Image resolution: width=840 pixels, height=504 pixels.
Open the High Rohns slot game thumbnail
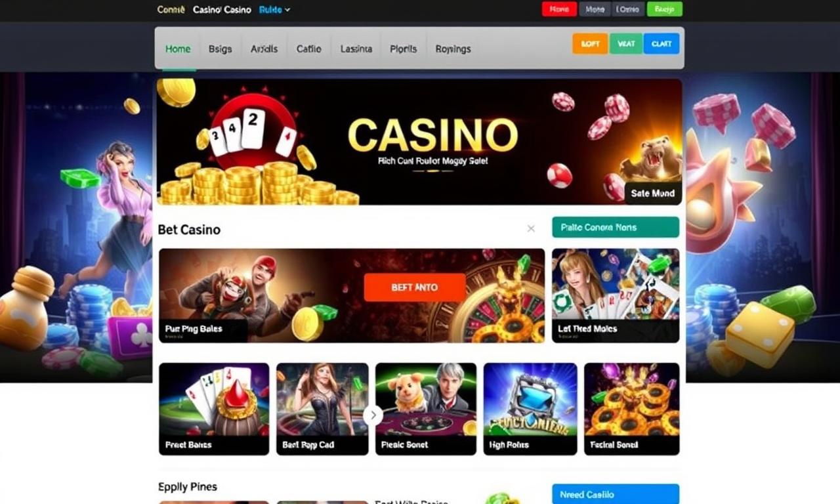click(x=530, y=409)
